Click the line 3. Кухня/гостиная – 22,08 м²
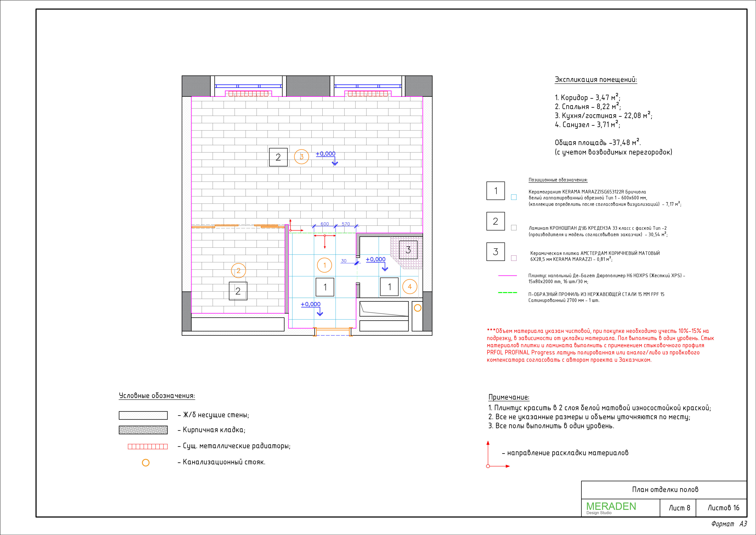This screenshot has height=535, width=756. click(x=604, y=115)
